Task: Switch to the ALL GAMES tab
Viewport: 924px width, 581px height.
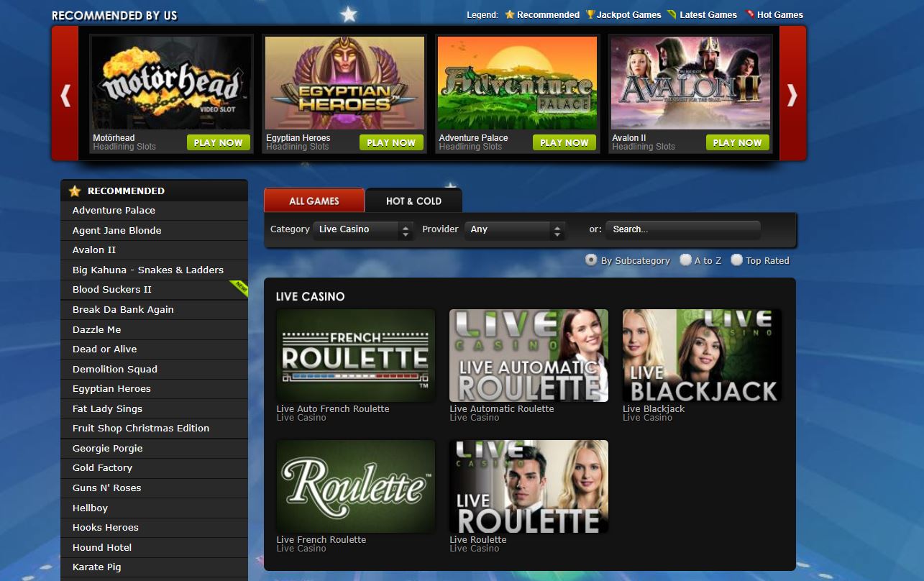Action: click(x=314, y=201)
